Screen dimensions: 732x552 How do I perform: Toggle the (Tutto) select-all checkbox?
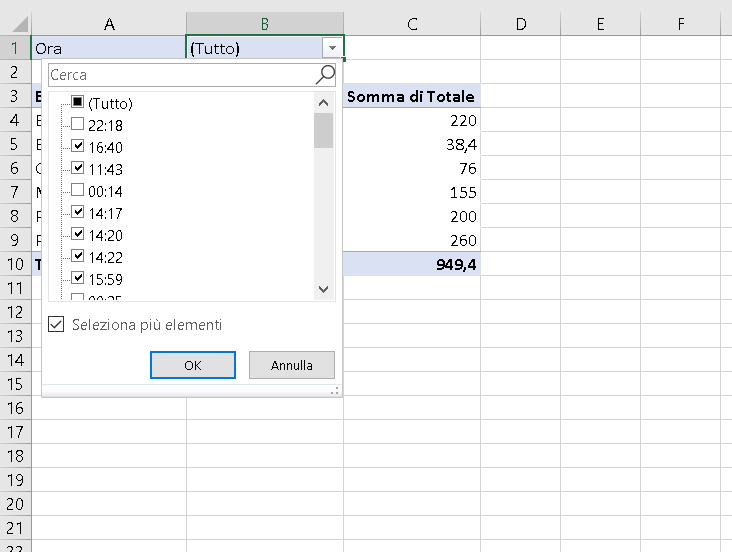pyautogui.click(x=77, y=102)
